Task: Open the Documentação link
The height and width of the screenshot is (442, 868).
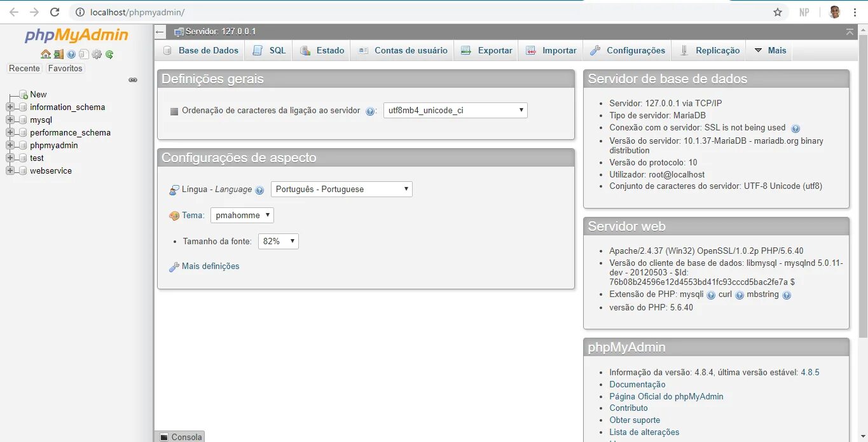Action: coord(637,384)
